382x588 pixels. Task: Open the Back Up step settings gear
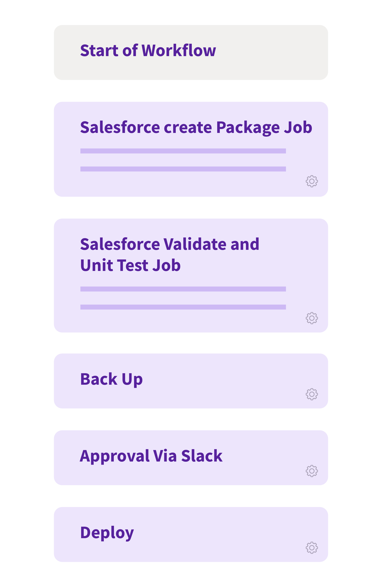pos(312,394)
